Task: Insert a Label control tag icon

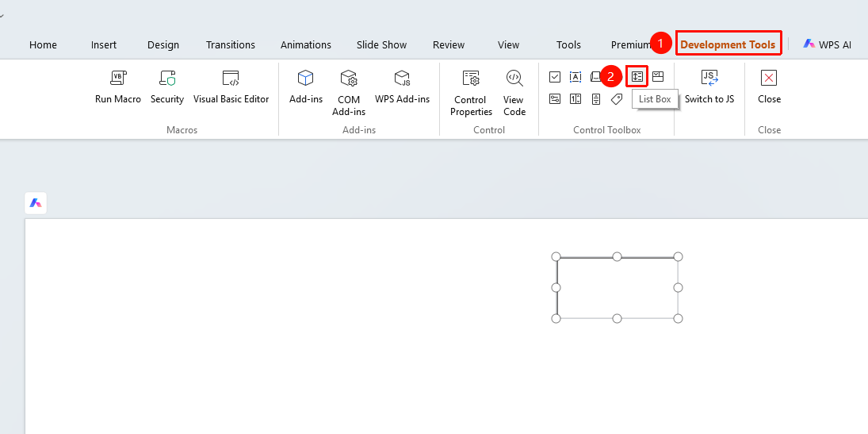Action: [617, 99]
